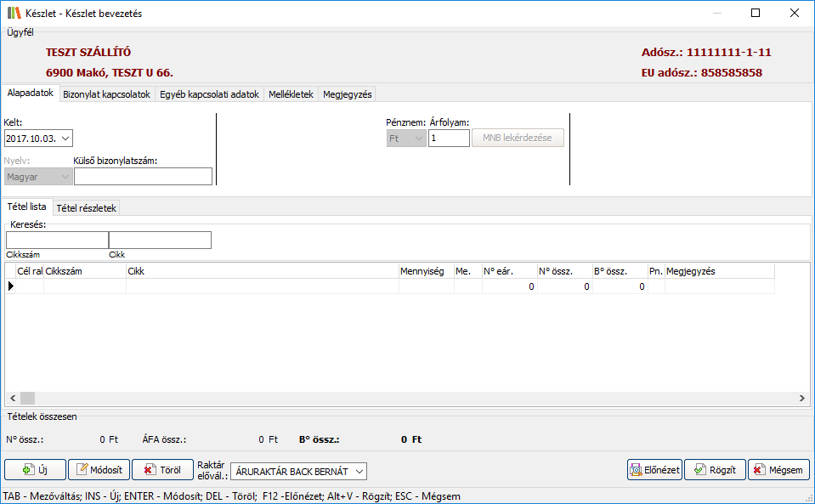Expand the Kelt date dropdown
Screen dimensions: 815x504
pos(66,138)
